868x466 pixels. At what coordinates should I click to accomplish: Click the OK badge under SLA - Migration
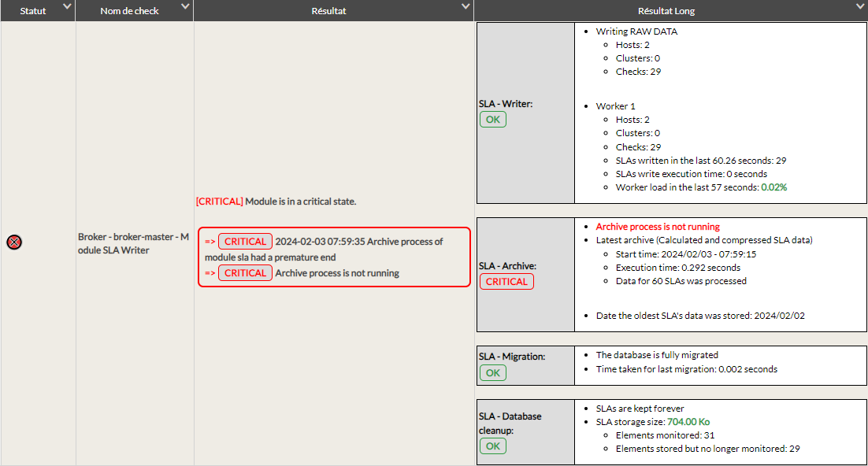click(493, 373)
